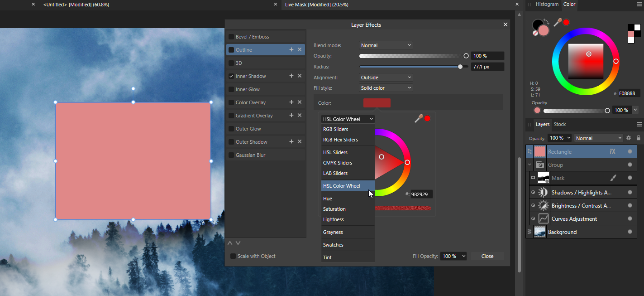Open the Alignment dropdown showing Outside

[386, 77]
